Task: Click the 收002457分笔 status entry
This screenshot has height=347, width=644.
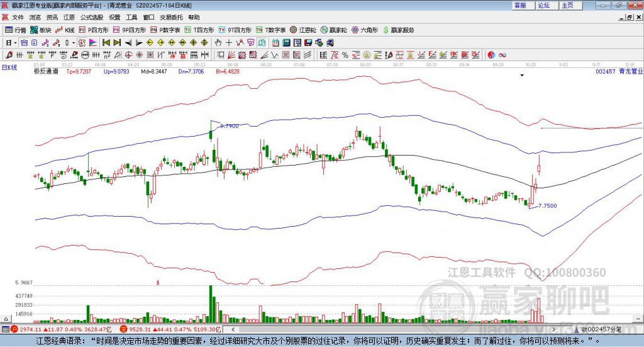Action: click(x=601, y=329)
